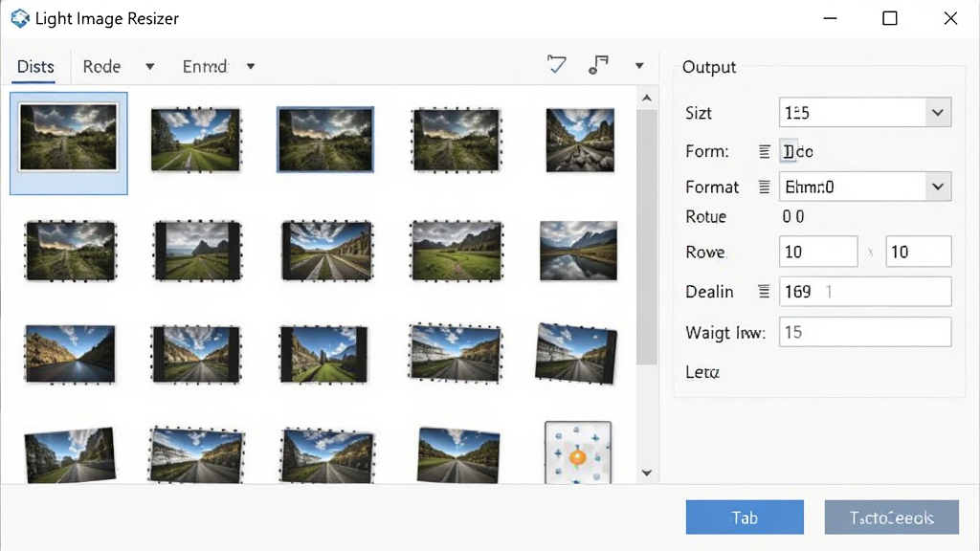
Task: Open the Rode tab
Action: [101, 66]
